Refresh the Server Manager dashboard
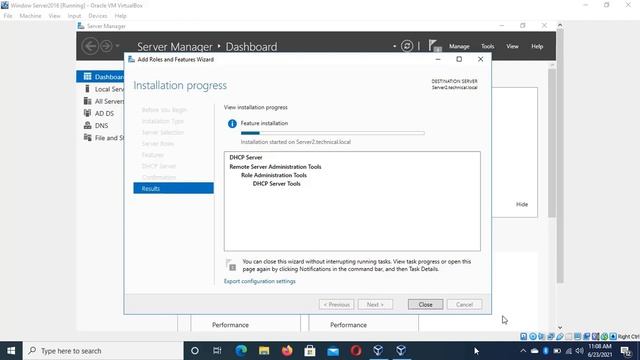 [407, 46]
